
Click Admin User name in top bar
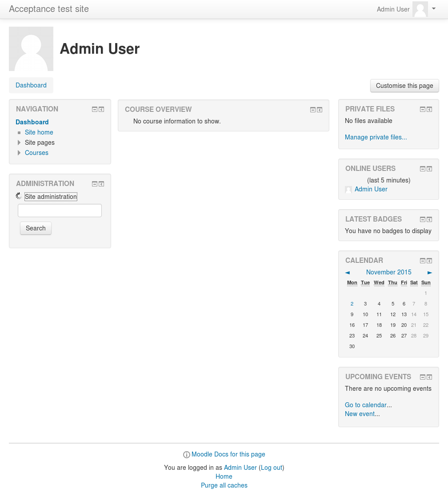tap(393, 9)
